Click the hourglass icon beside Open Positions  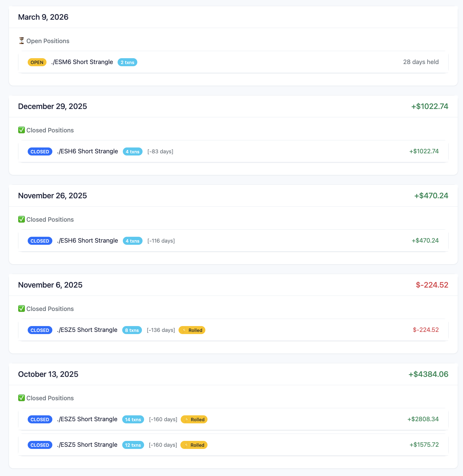click(x=22, y=41)
